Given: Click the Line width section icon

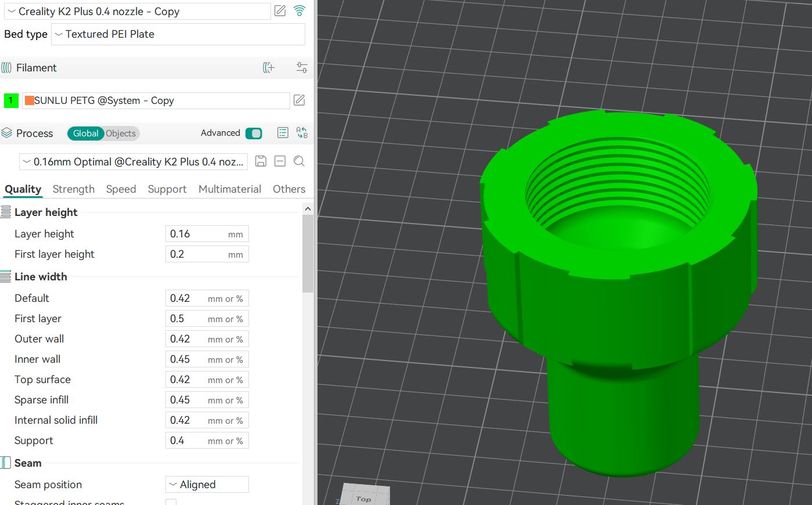Looking at the screenshot, I should pyautogui.click(x=6, y=276).
